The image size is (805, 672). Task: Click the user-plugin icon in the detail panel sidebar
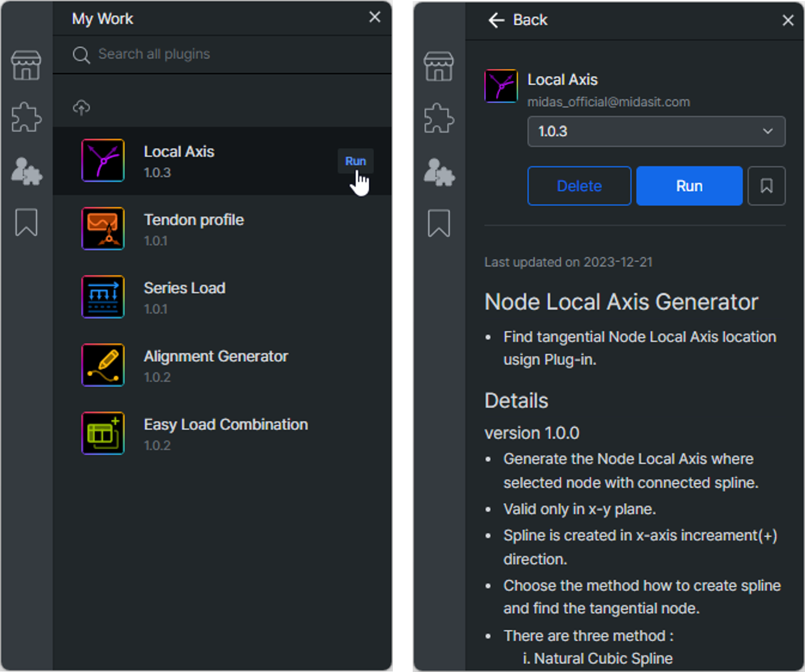439,172
